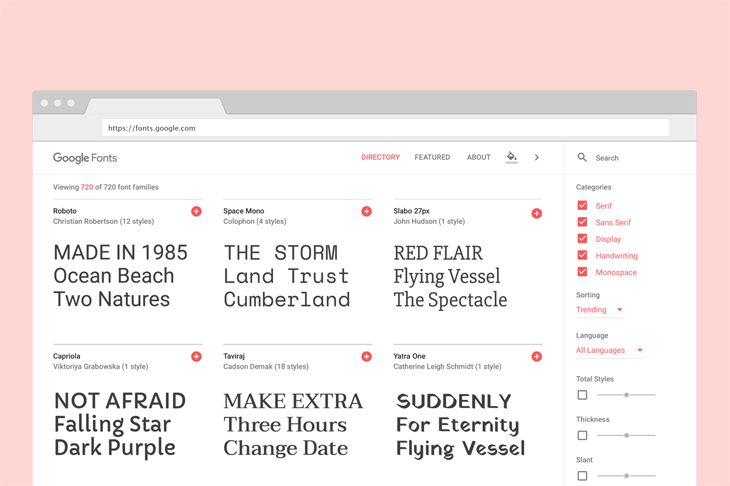This screenshot has width=730, height=486.
Task: Click the paint bucket theme icon
Action: pyautogui.click(x=512, y=157)
